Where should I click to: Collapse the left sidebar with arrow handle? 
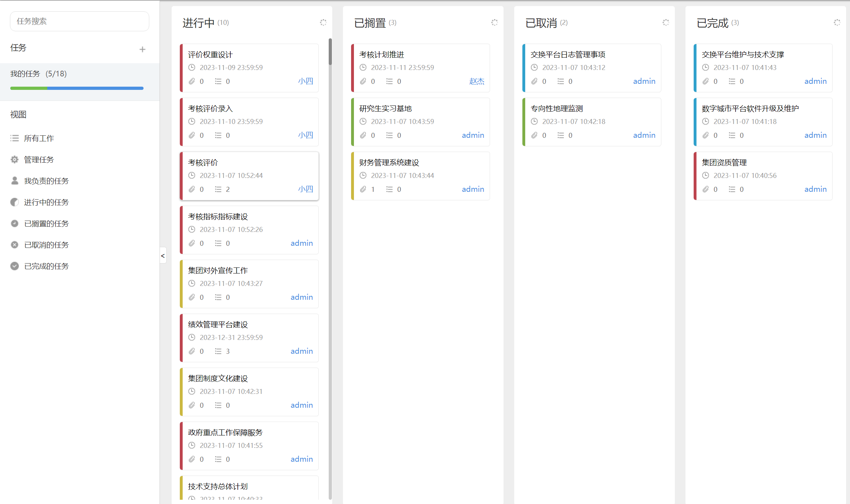click(163, 255)
